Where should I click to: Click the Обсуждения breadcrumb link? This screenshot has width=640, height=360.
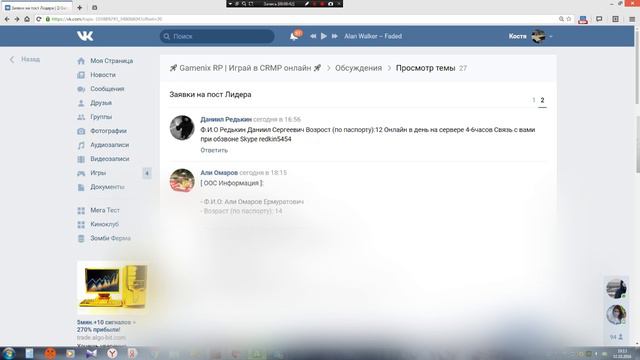pos(358,68)
